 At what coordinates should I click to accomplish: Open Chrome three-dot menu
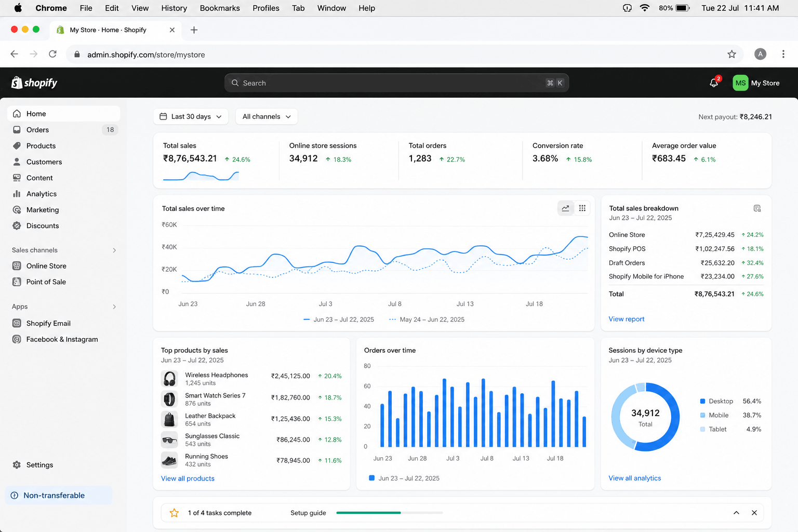pyautogui.click(x=783, y=54)
